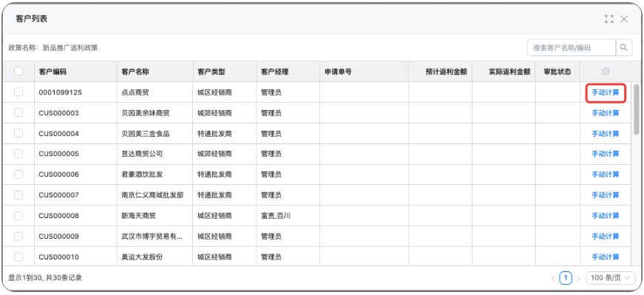This screenshot has height=295, width=644.
Task: Go to next page arrow
Action: click(578, 278)
